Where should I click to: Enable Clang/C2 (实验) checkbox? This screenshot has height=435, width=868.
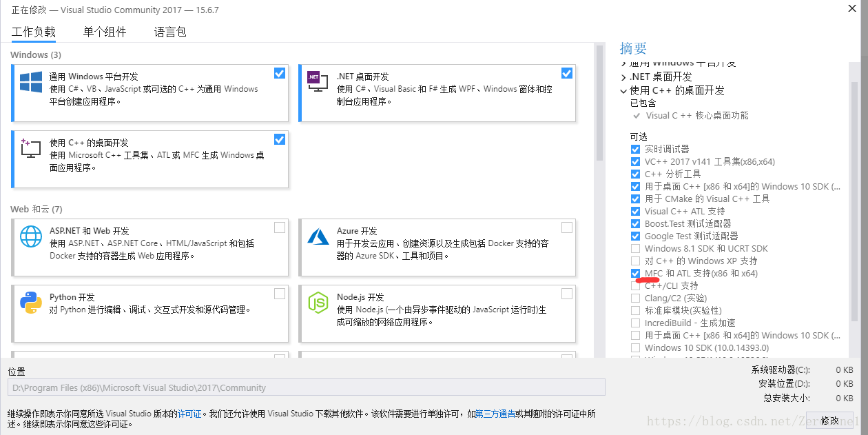pos(635,298)
